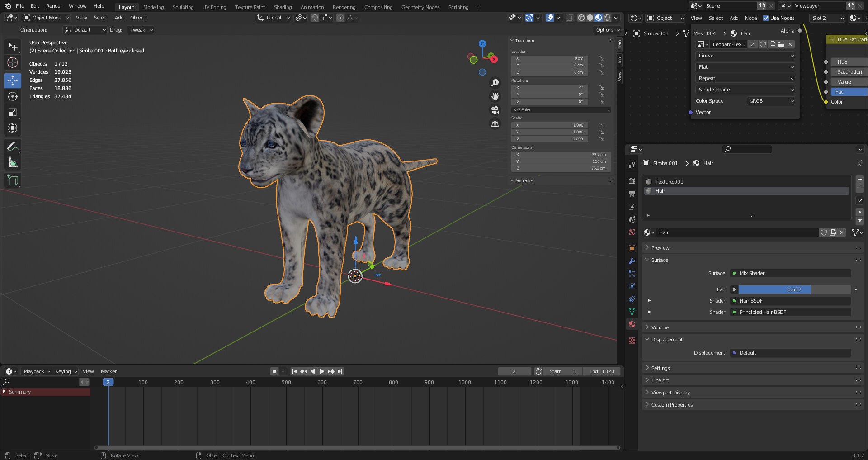Open the Render properties tab icon
This screenshot has width=868, height=460.
point(632,181)
